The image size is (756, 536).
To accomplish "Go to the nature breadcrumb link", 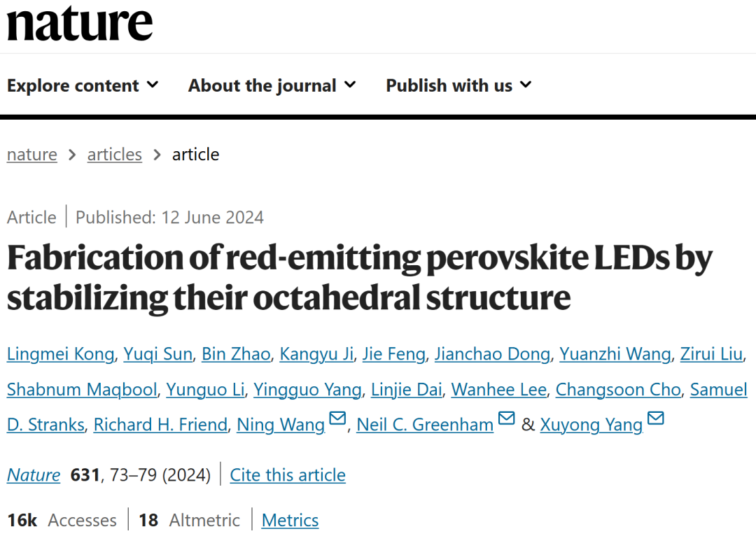I will click(31, 154).
